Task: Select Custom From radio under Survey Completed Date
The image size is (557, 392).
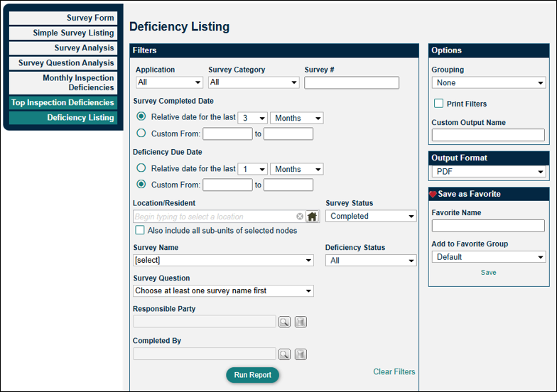Action: click(x=141, y=133)
